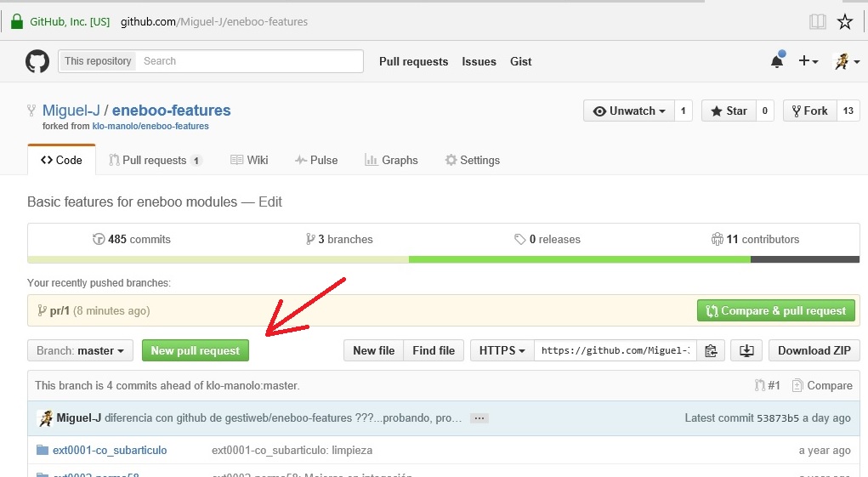Open klo-manolo/eneboo-features upstream link
The width and height of the screenshot is (868, 477).
(150, 126)
